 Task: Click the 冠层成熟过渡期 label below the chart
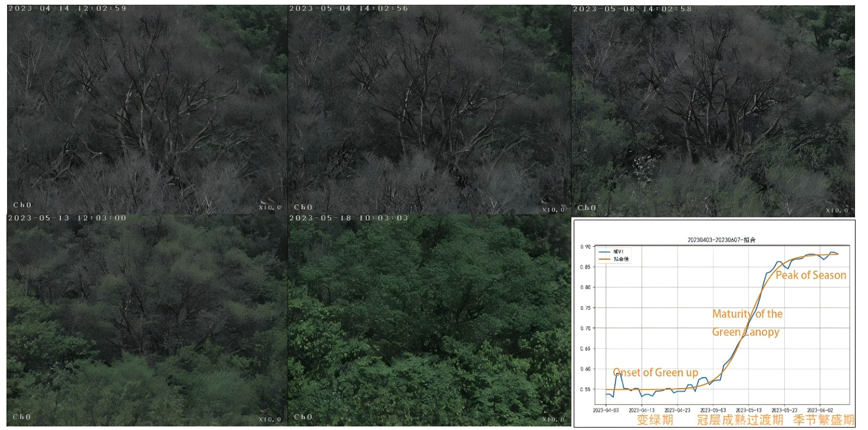(740, 420)
